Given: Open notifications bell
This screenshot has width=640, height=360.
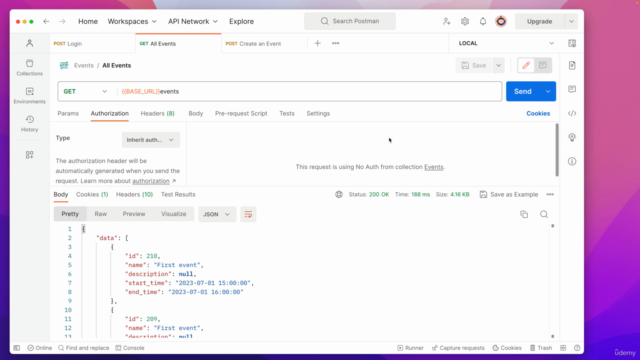Looking at the screenshot, I should tap(483, 21).
